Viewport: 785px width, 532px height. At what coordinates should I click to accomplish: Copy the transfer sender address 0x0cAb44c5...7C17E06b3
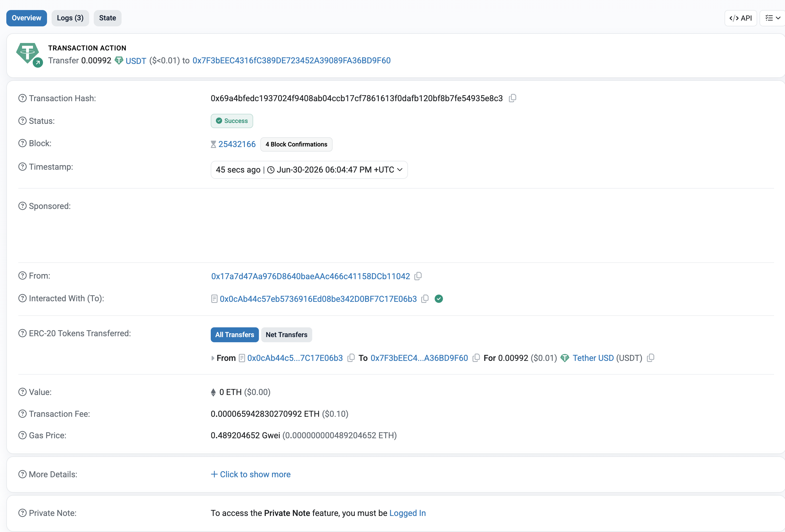coord(351,358)
